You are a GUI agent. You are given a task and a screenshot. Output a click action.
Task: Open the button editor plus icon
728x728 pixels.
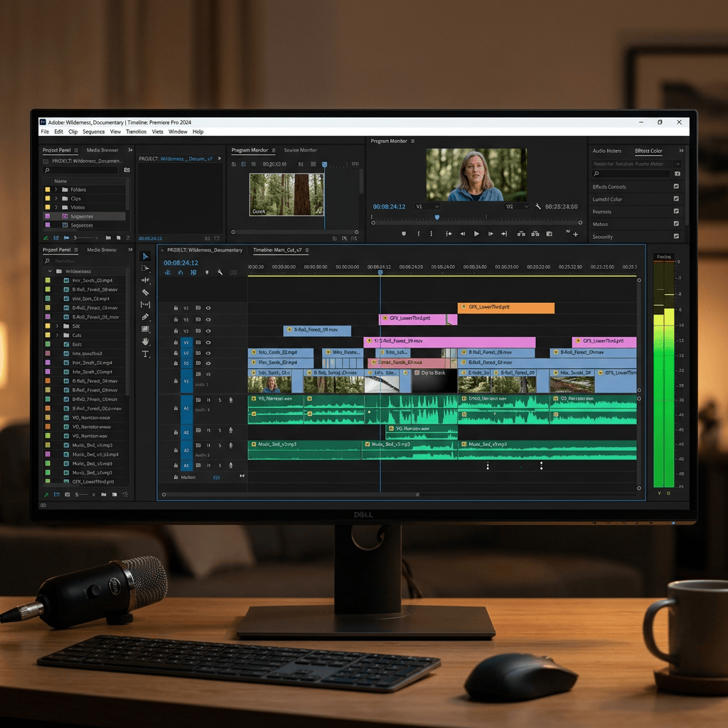(x=576, y=235)
